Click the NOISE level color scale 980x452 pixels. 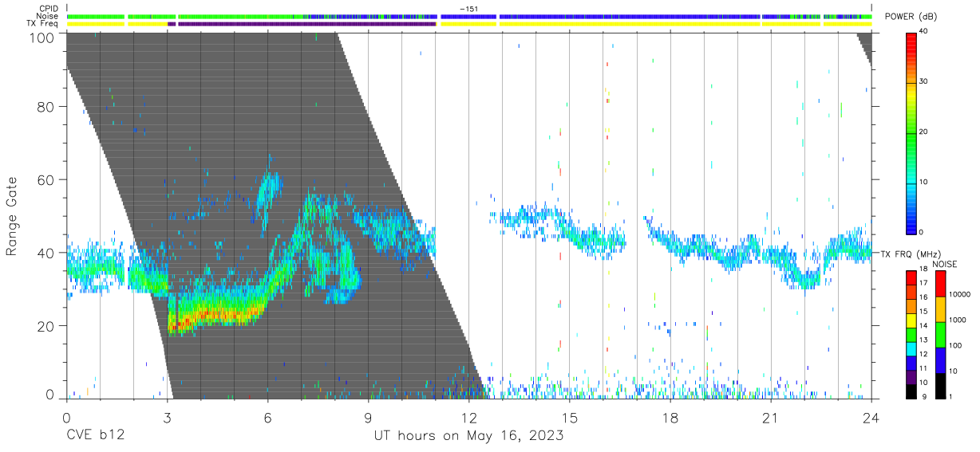940,335
